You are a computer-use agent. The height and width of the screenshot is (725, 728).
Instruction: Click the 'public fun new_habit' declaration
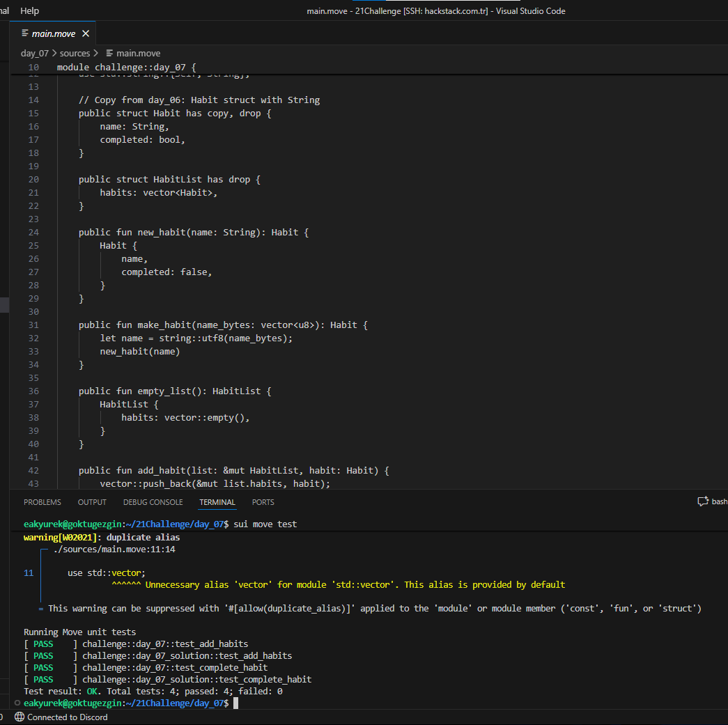pos(194,233)
